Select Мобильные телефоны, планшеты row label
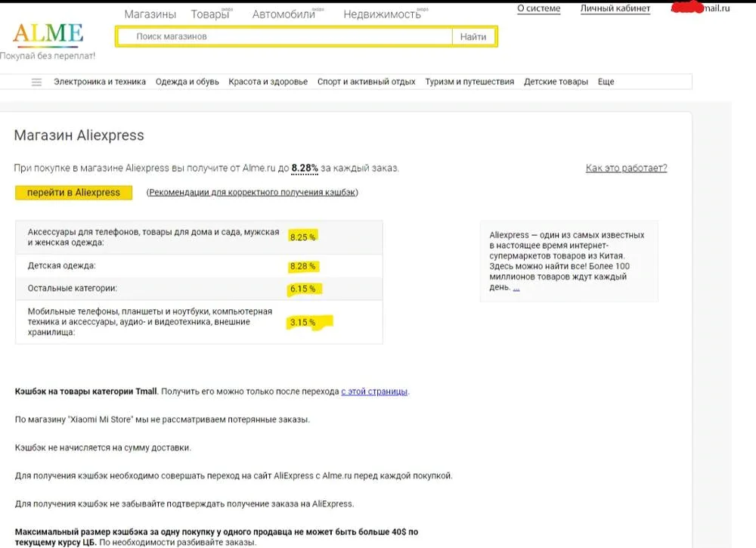Screen dimensions: 756x548 (x=150, y=322)
